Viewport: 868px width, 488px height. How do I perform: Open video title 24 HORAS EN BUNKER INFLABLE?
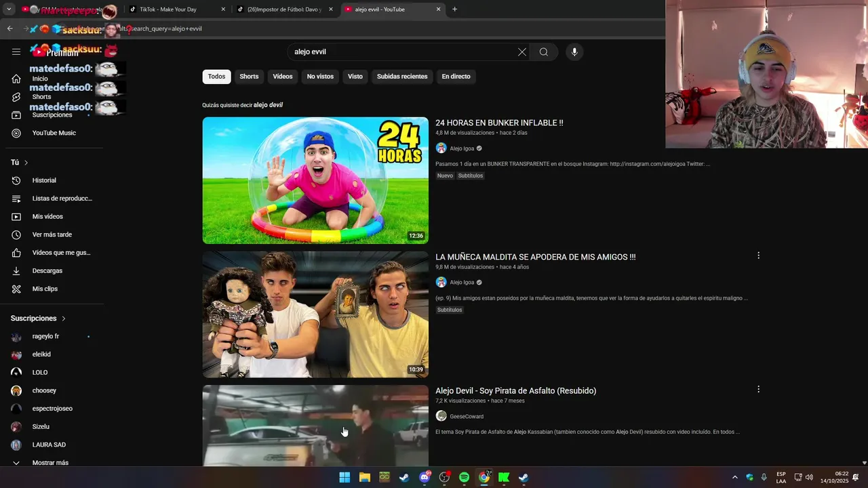point(499,123)
